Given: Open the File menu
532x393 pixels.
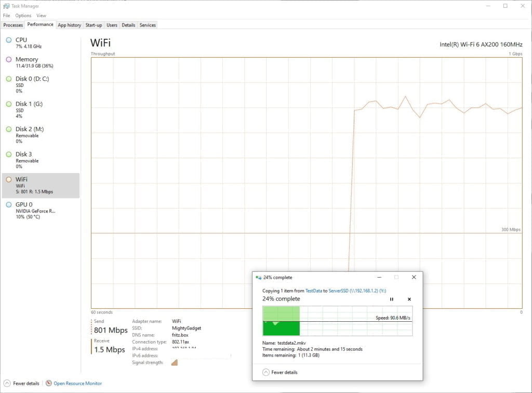Looking at the screenshot, I should point(6,16).
